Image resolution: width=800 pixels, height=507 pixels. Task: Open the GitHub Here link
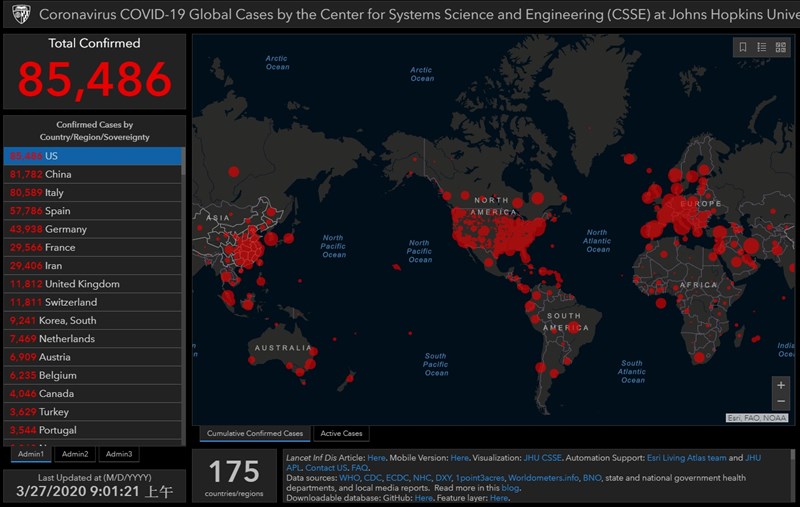[x=423, y=498]
